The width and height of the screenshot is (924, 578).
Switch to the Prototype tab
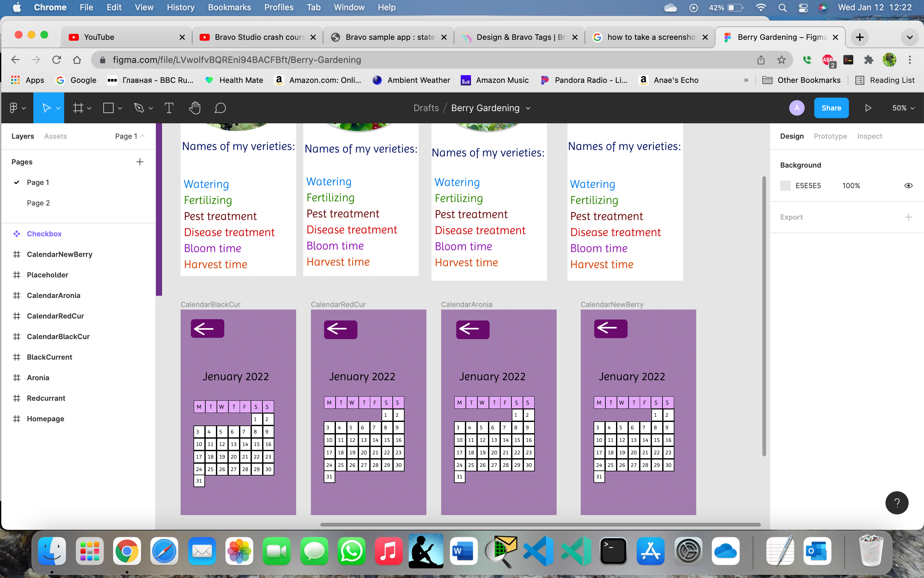[830, 136]
